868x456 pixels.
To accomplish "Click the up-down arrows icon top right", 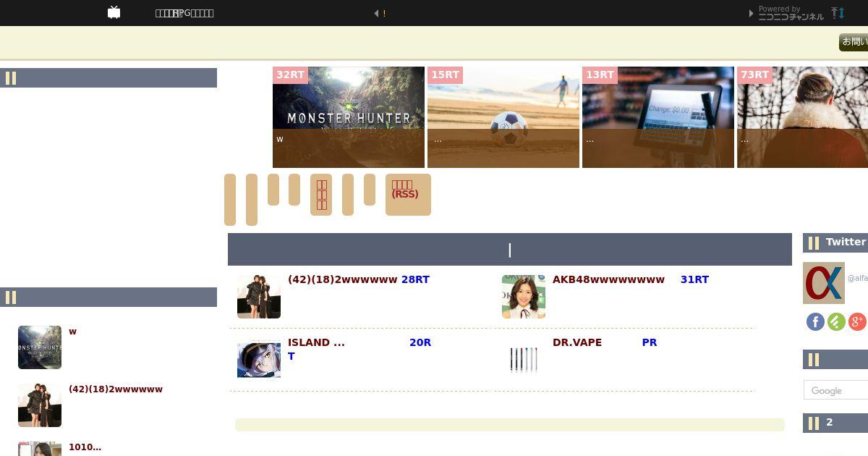I will pyautogui.click(x=838, y=13).
